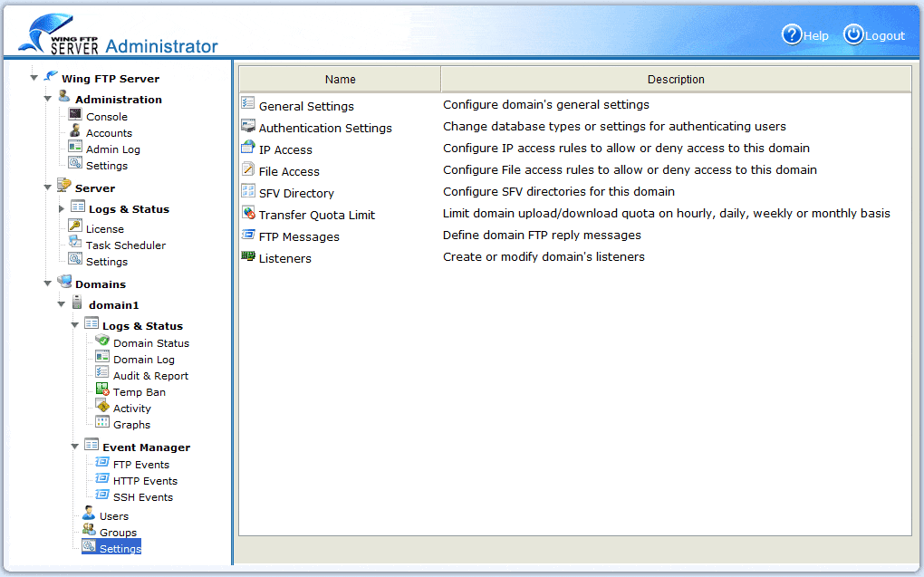Open the FTP Messages settings entry
Image resolution: width=924 pixels, height=577 pixels.
[x=299, y=236]
